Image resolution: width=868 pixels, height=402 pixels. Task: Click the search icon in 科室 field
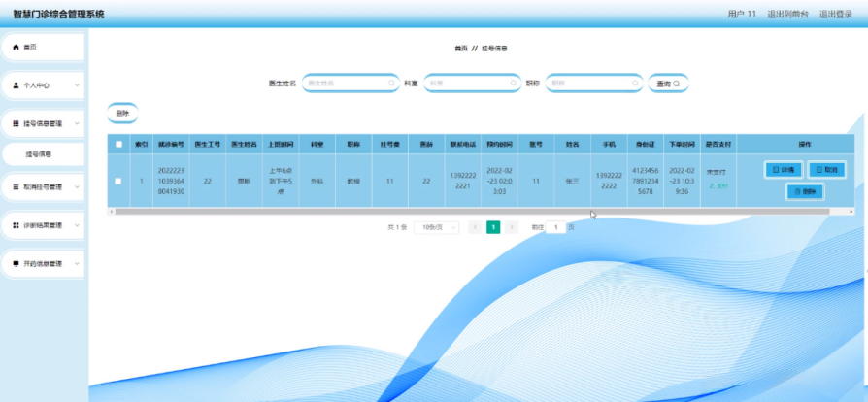[514, 84]
